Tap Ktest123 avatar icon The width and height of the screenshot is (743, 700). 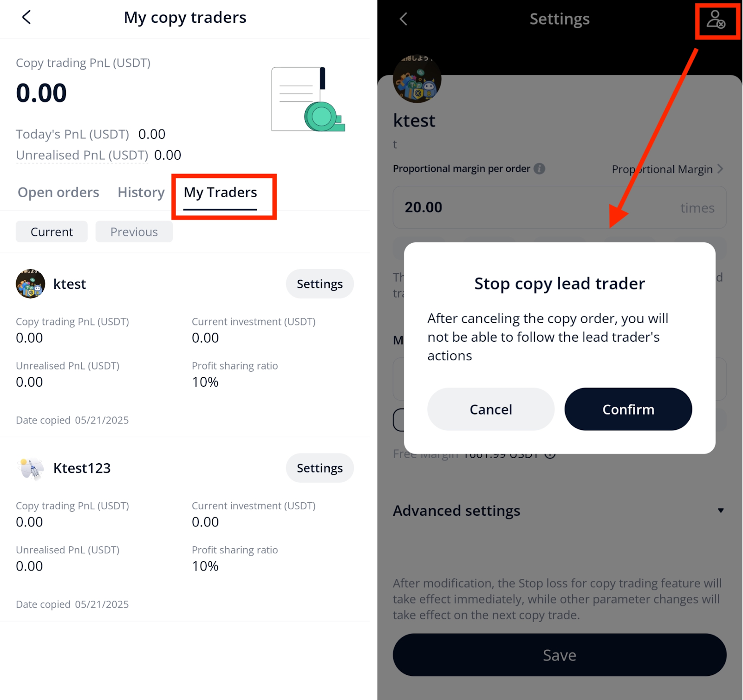(x=30, y=468)
